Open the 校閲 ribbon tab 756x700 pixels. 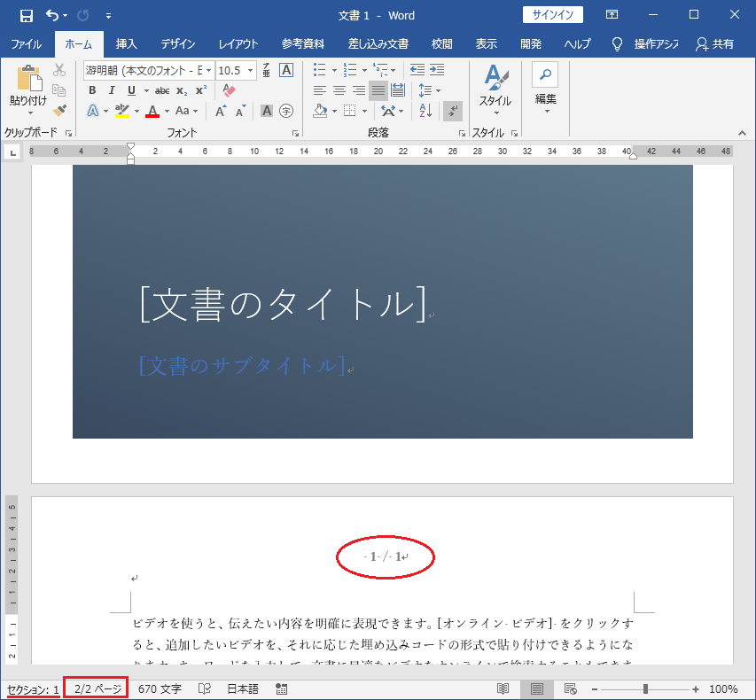point(441,43)
